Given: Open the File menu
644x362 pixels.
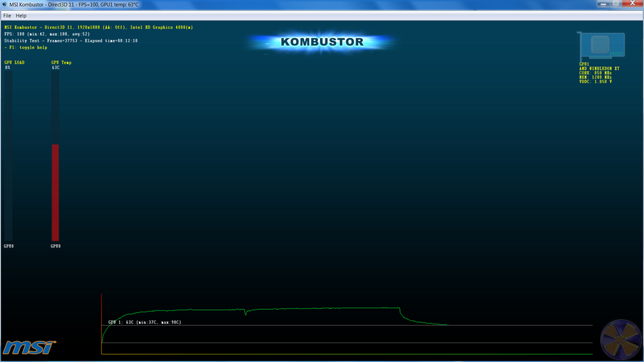Looking at the screenshot, I should (7, 15).
